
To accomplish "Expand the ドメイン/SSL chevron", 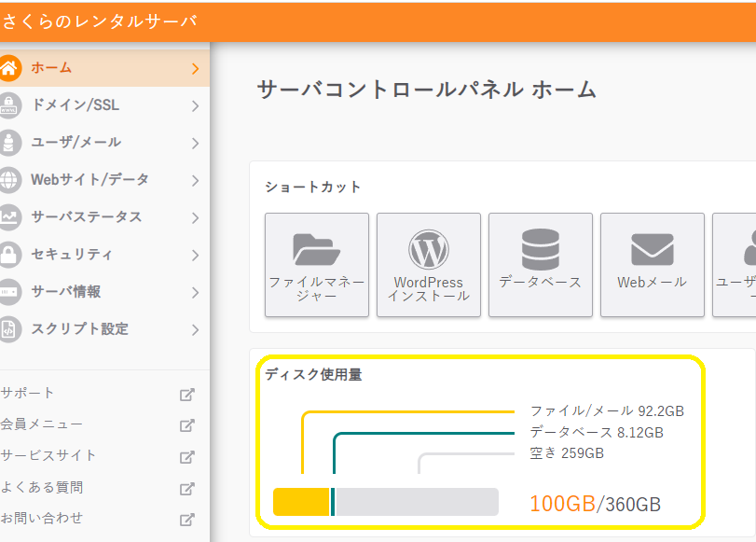I will click(x=195, y=105).
